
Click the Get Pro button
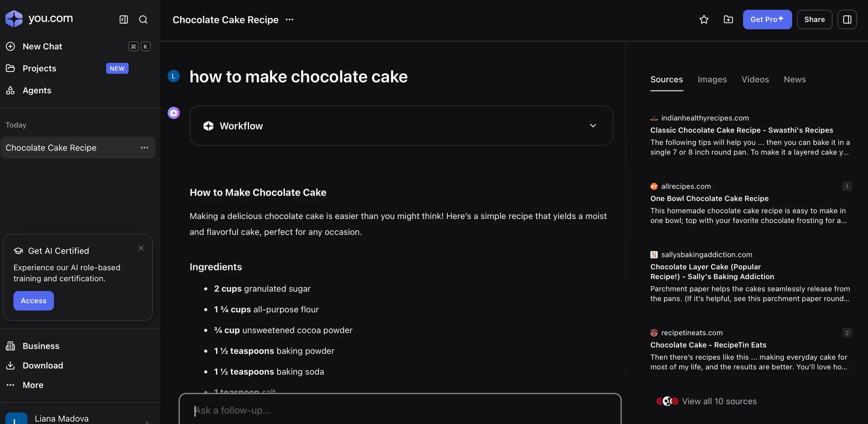click(x=767, y=19)
